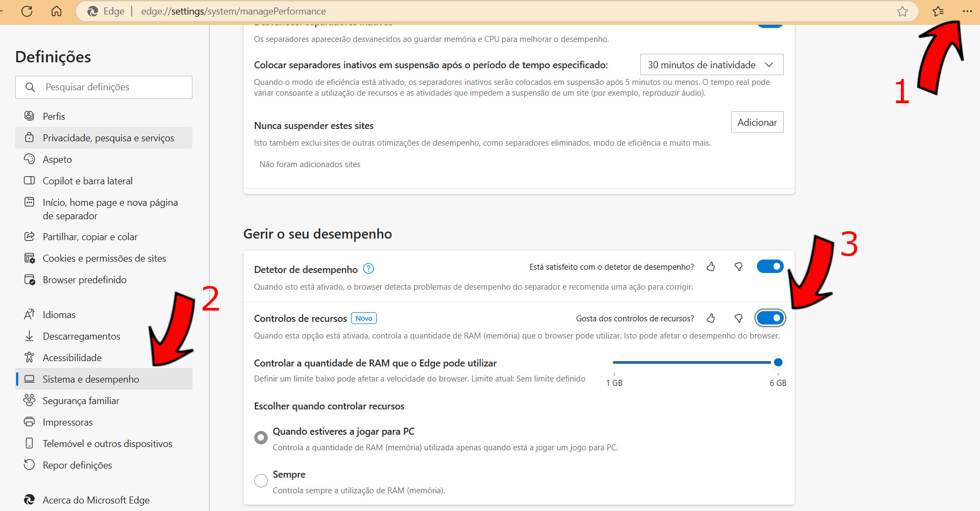Image resolution: width=980 pixels, height=511 pixels.
Task: Add this page to favorites star
Action: coord(903,11)
